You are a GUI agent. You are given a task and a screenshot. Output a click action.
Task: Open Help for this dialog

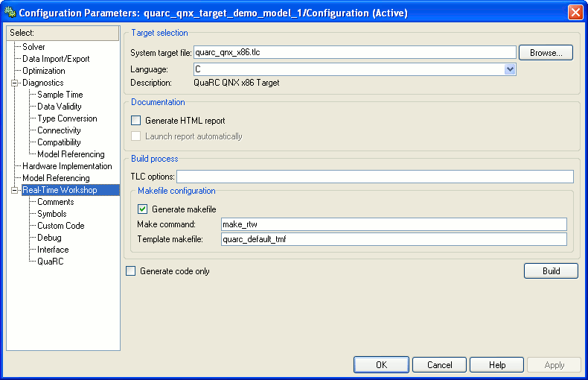pyautogui.click(x=497, y=364)
